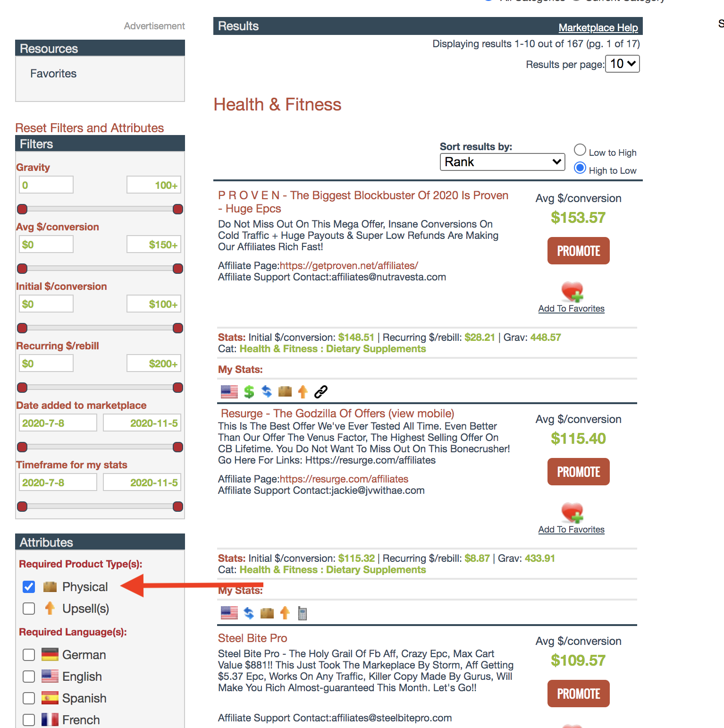This screenshot has height=728, width=724.
Task: Click Initial $/conversion minimum $0 field
Action: [46, 304]
